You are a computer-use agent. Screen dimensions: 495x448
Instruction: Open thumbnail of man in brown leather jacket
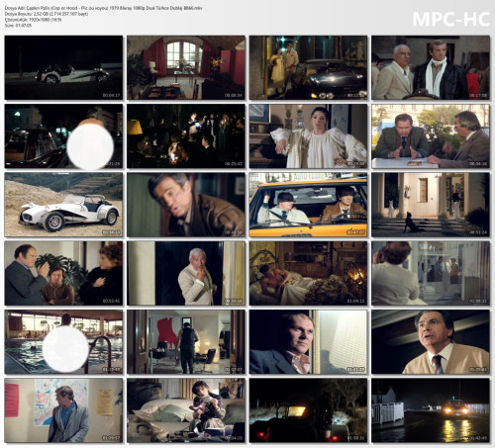pyautogui.click(x=186, y=205)
